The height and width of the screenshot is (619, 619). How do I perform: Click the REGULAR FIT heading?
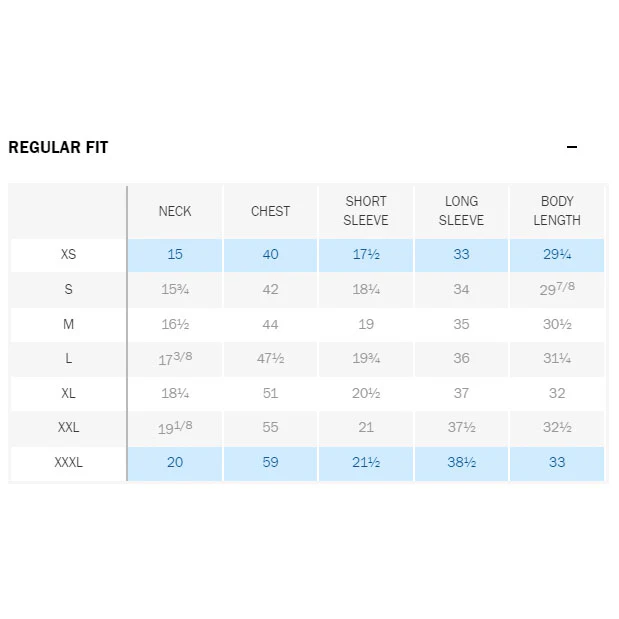(58, 147)
